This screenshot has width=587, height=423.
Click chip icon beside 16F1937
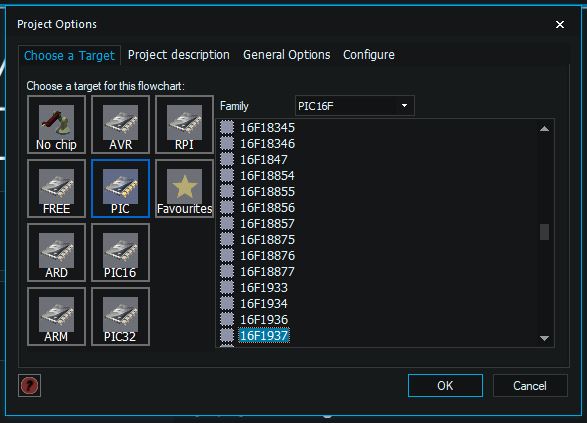[227, 336]
